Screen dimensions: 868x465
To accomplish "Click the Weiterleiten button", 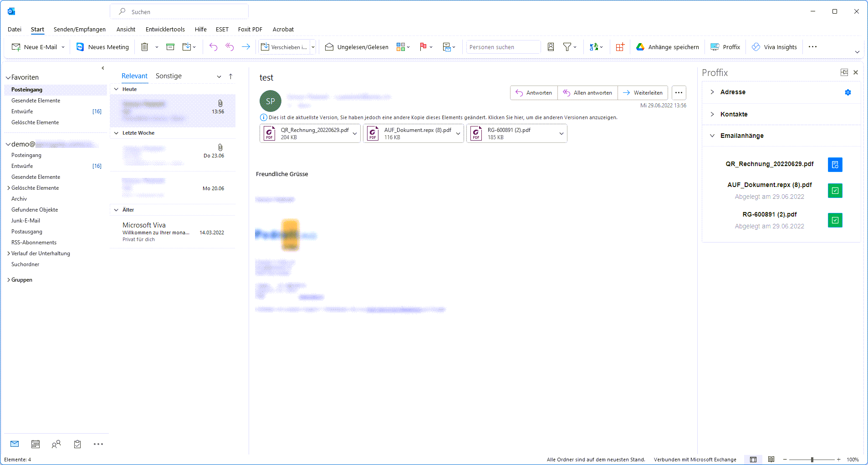I will point(643,93).
